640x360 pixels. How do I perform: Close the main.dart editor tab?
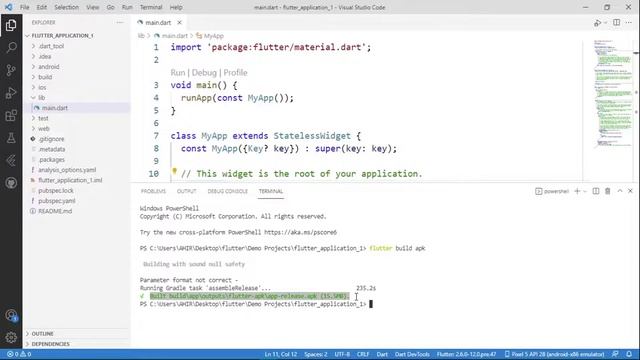point(179,22)
